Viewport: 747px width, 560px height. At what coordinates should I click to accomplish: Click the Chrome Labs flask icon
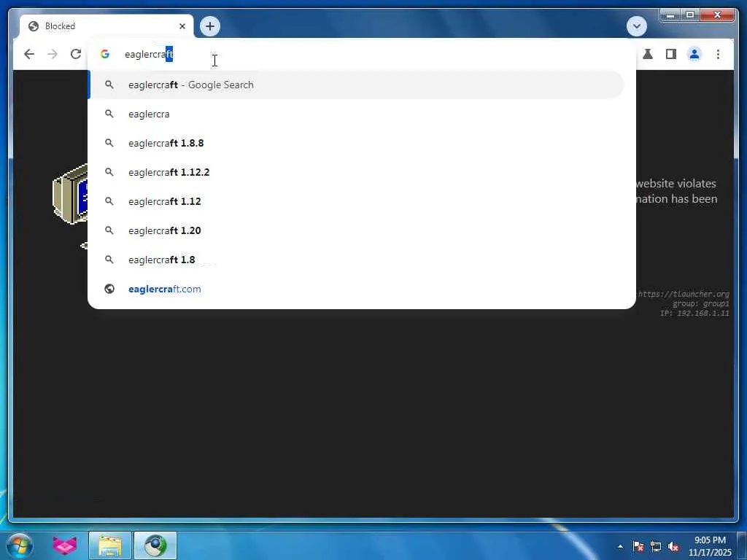648,54
